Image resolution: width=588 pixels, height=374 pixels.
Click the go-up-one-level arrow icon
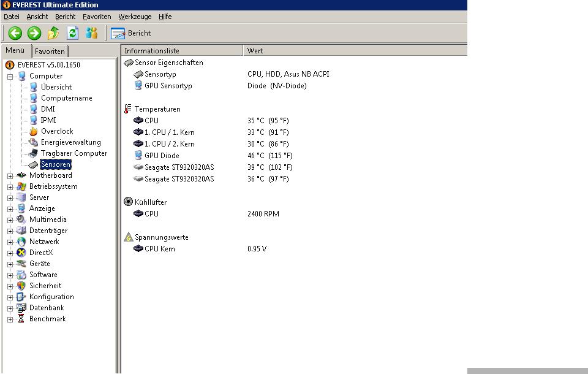53,33
